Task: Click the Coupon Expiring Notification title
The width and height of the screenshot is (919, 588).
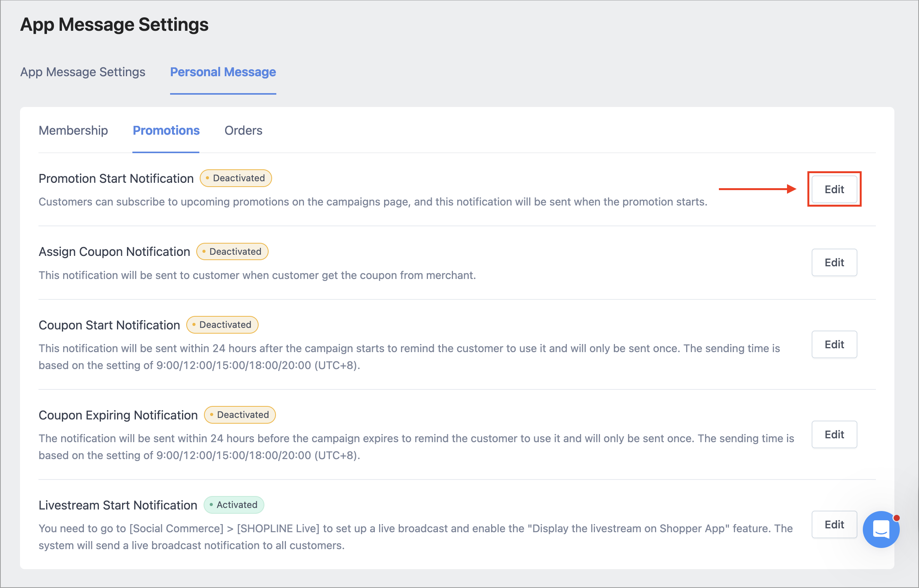Action: 118,415
